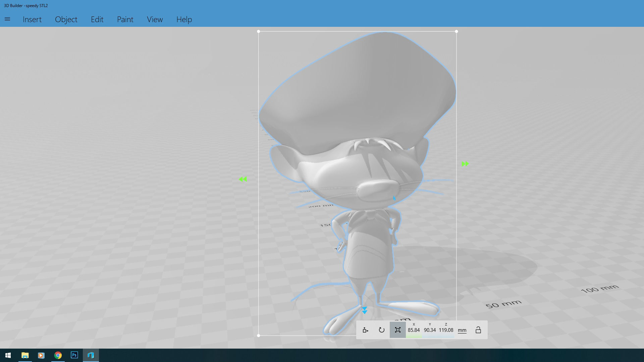Open the Edit menu
Image resolution: width=644 pixels, height=362 pixels.
click(97, 19)
